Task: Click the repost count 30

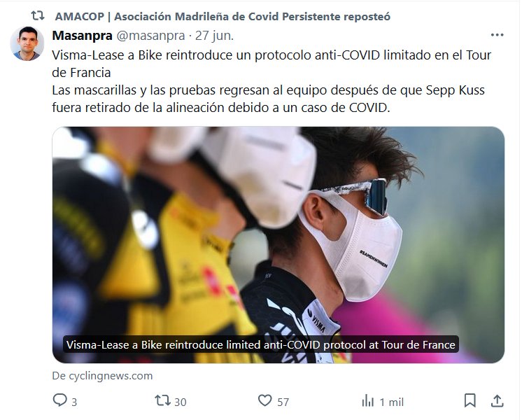Action: [181, 402]
